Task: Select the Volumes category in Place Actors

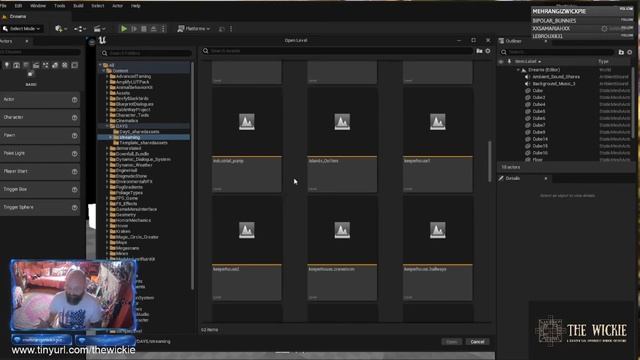Action: pyautogui.click(x=64, y=65)
